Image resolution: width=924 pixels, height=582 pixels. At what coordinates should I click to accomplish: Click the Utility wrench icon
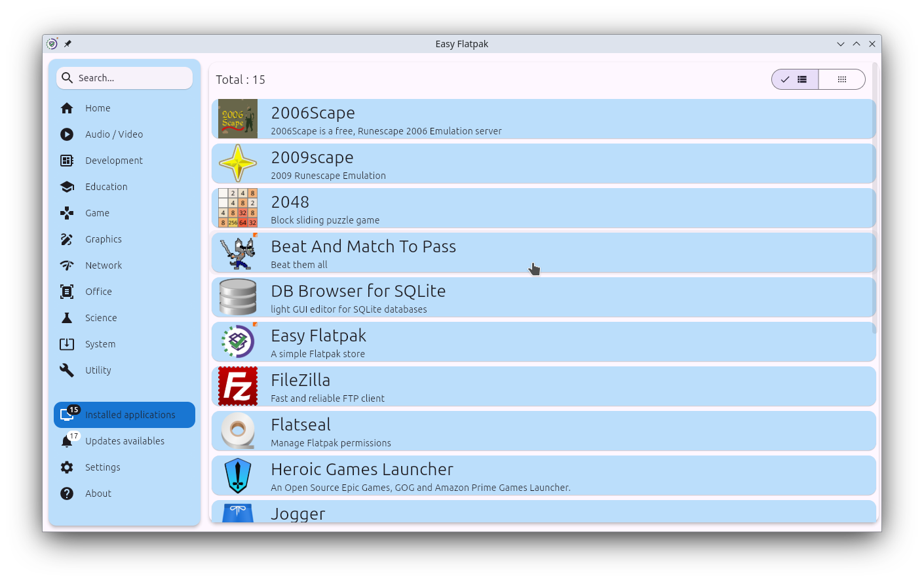click(67, 370)
